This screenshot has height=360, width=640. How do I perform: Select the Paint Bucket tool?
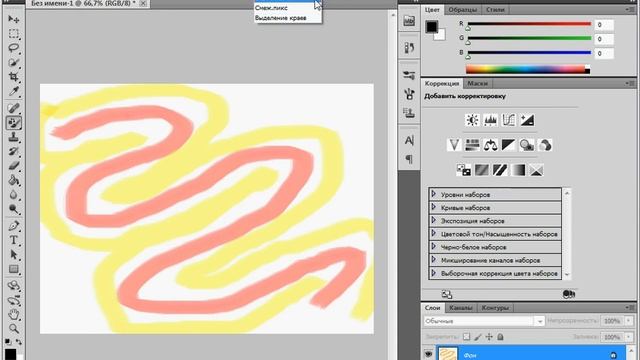[13, 180]
